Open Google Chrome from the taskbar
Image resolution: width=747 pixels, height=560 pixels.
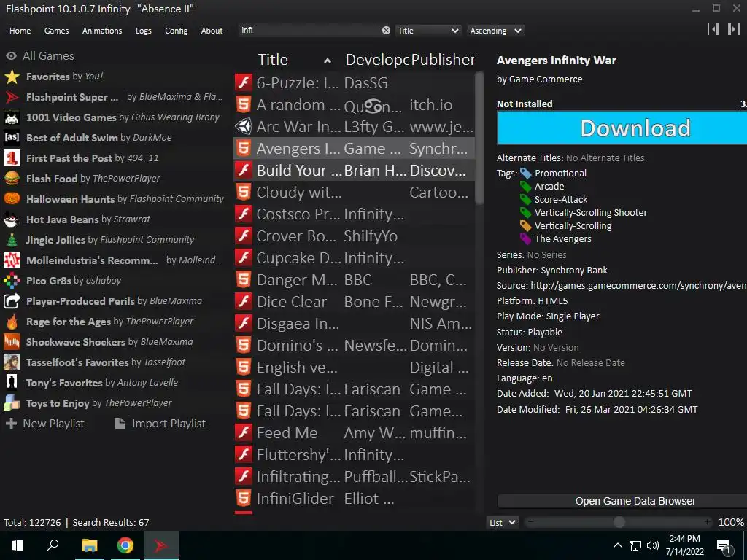coord(125,545)
